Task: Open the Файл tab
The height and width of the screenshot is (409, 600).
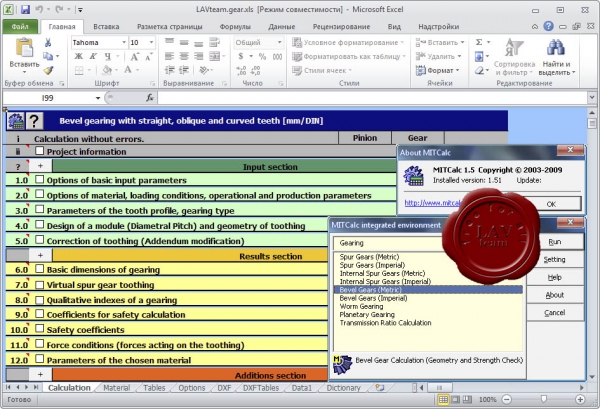Action: pyautogui.click(x=20, y=26)
